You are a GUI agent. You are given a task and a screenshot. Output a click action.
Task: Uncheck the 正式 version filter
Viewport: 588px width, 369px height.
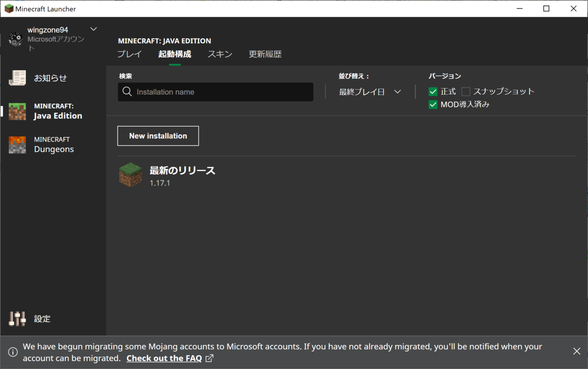point(433,91)
